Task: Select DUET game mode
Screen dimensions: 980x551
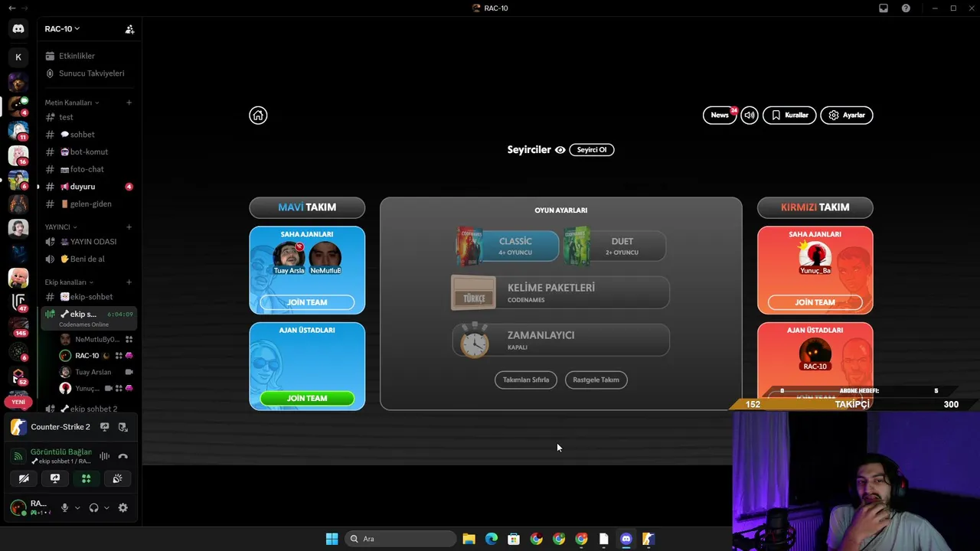Action: [615, 246]
